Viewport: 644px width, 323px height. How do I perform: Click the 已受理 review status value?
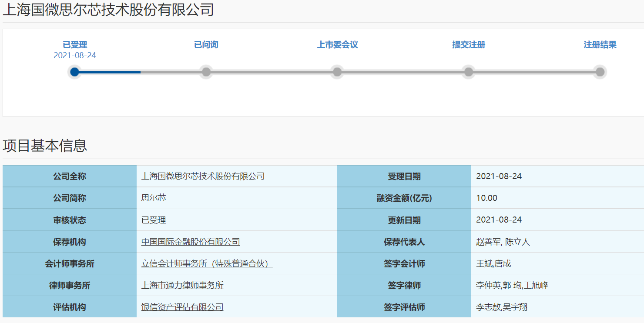pos(154,220)
